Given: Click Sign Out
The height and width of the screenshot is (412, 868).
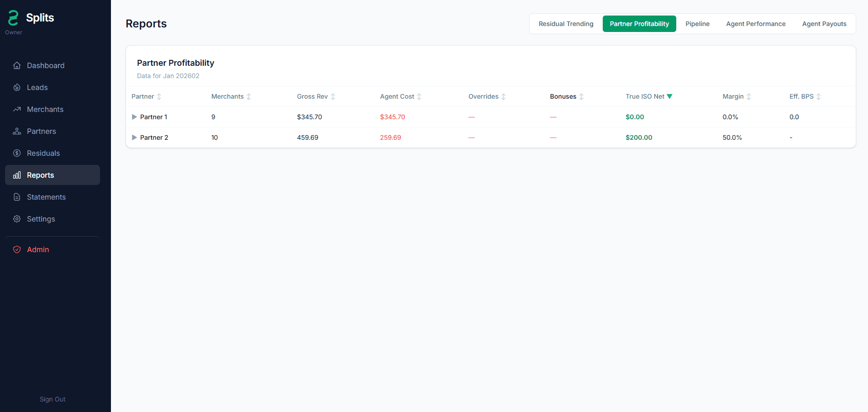Looking at the screenshot, I should 53,399.
